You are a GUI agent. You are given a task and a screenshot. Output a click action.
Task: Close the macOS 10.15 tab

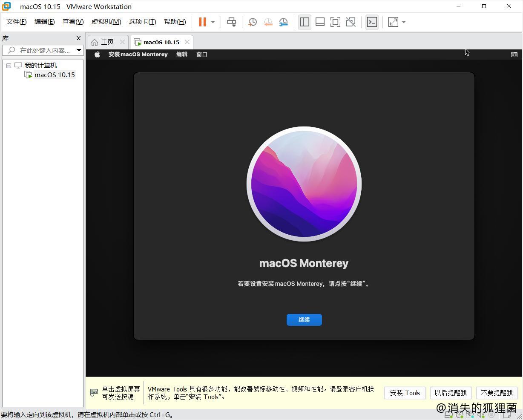187,42
